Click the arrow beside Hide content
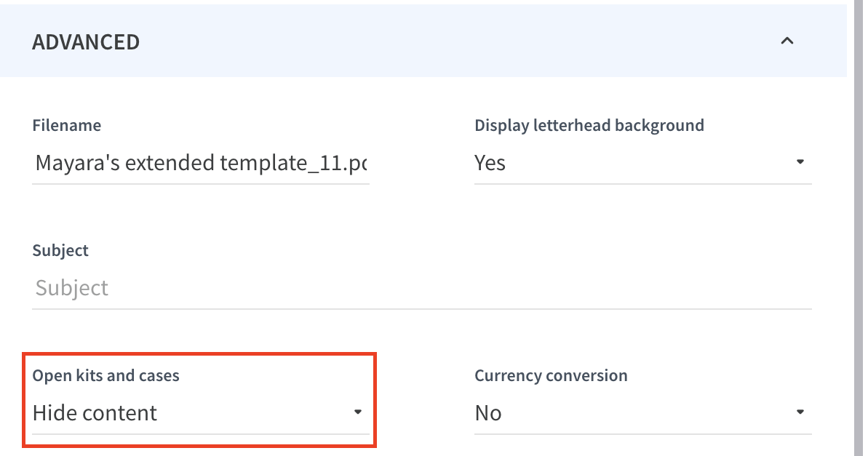The width and height of the screenshot is (868, 456). point(357,412)
